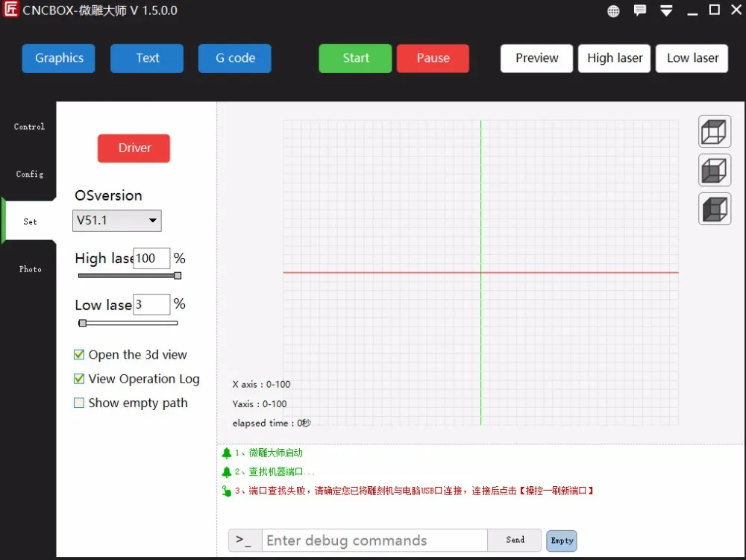Click the CNCBOX app logo icon
The image size is (746, 560).
pos(10,9)
